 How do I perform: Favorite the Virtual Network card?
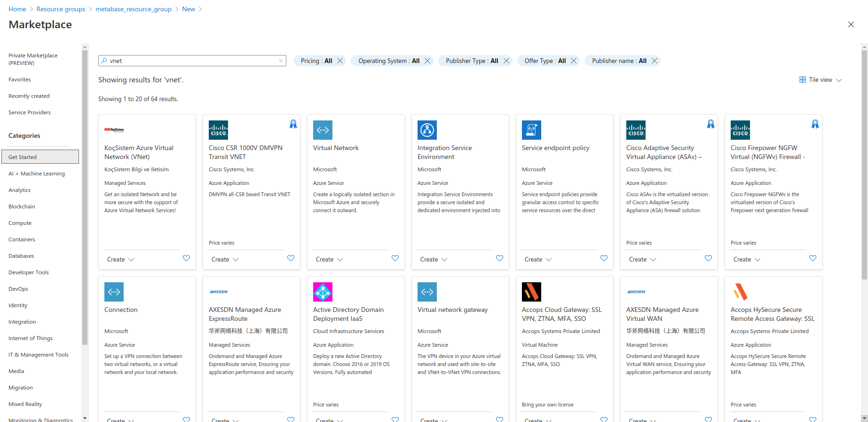395,258
